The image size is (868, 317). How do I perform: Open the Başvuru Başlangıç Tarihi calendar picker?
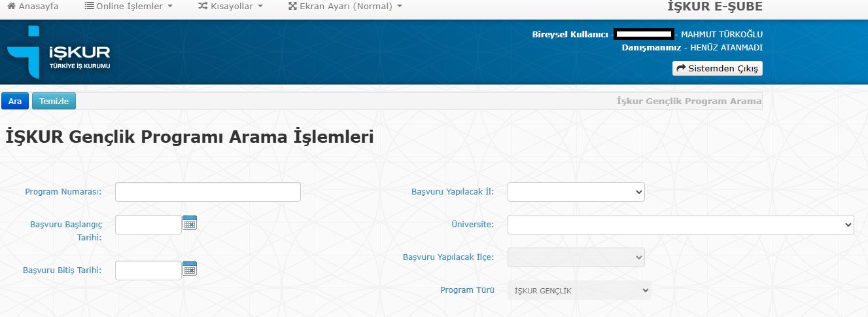[190, 223]
